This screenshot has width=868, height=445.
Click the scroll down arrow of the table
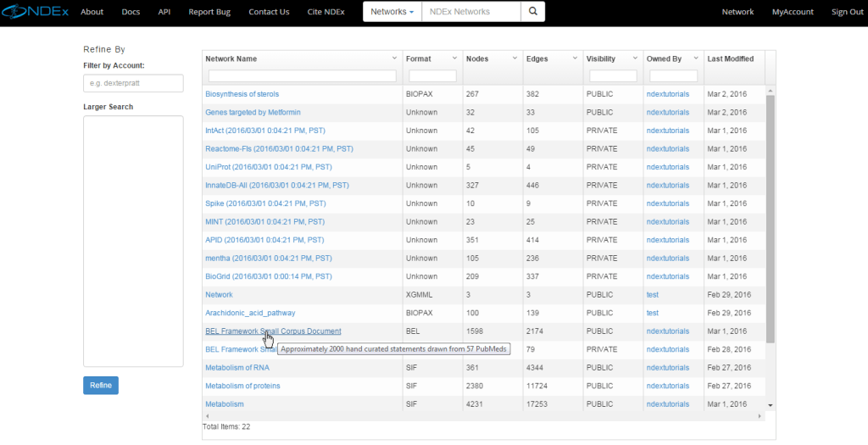pos(770,405)
